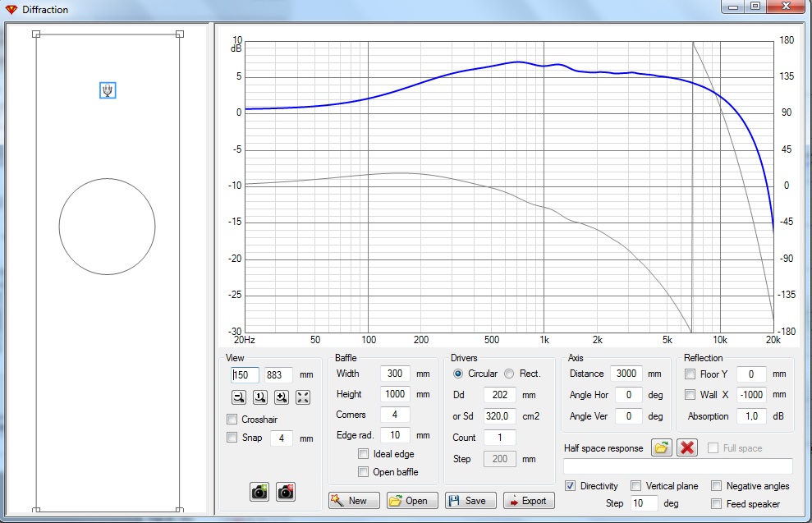Uncheck the Directivity checkbox
Viewport: 812px width, 523px height.
click(570, 486)
